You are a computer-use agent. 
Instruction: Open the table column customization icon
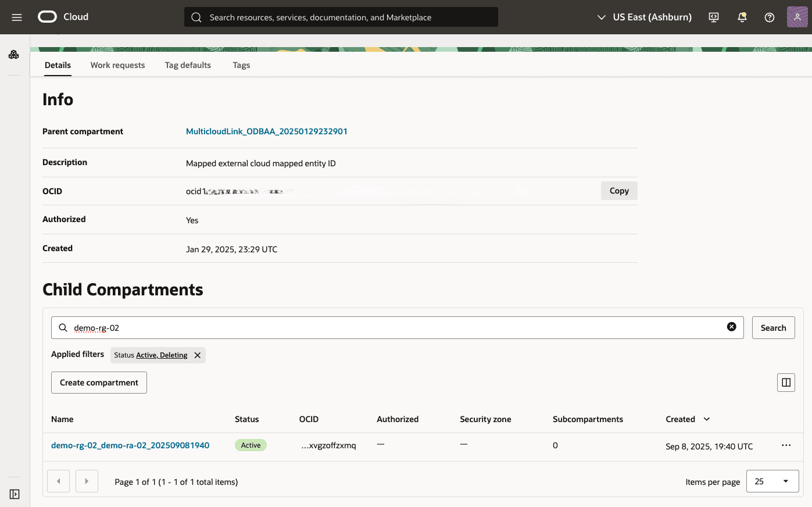(786, 382)
